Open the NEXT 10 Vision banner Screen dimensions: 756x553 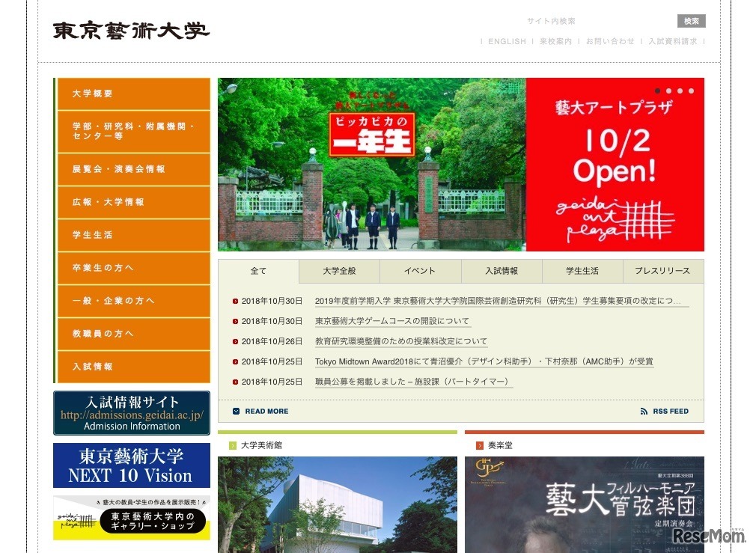(x=132, y=465)
